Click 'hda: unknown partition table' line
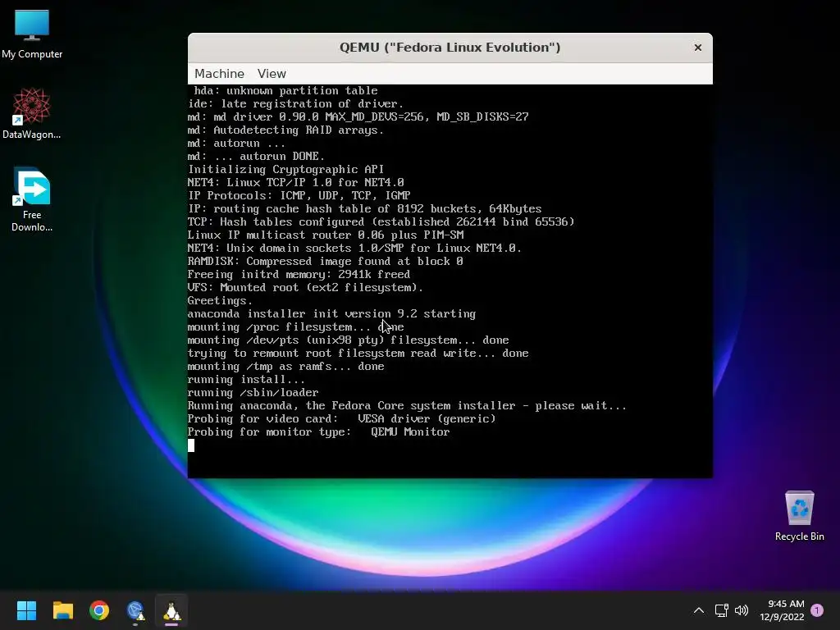The height and width of the screenshot is (630, 840). [x=285, y=90]
